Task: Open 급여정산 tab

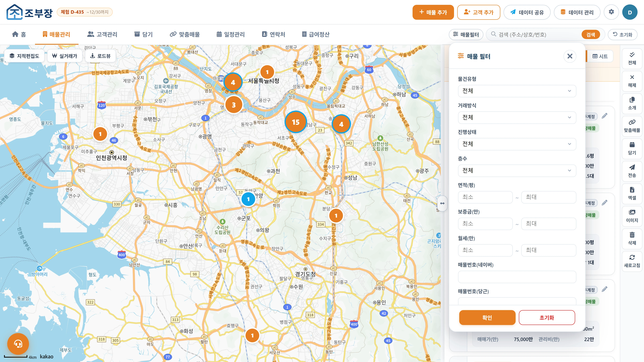Action: (316, 34)
